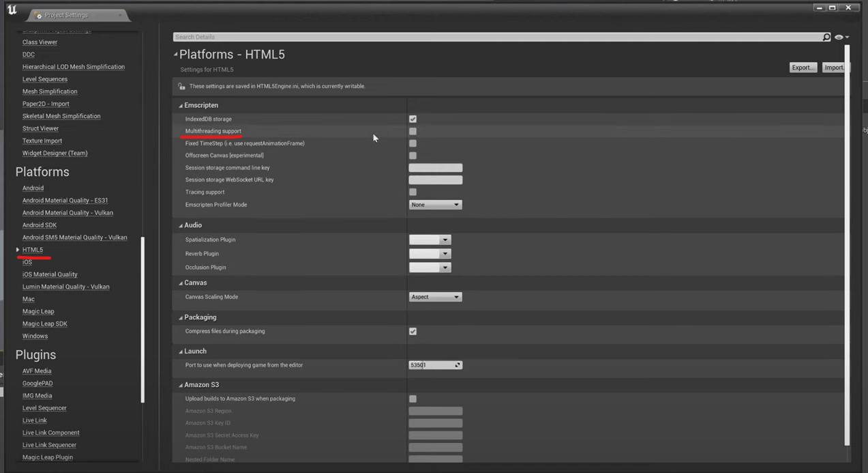The height and width of the screenshot is (473, 868).
Task: Open Paper2D - Import settings
Action: coord(46,104)
